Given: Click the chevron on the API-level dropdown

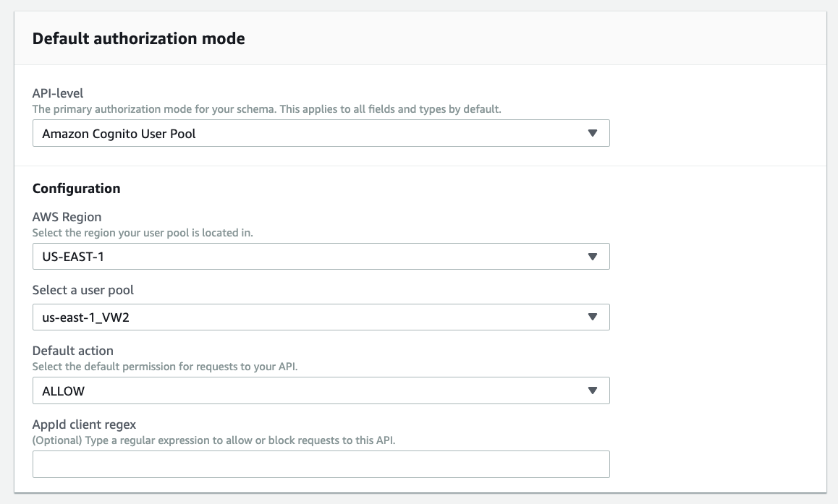Looking at the screenshot, I should tap(593, 133).
